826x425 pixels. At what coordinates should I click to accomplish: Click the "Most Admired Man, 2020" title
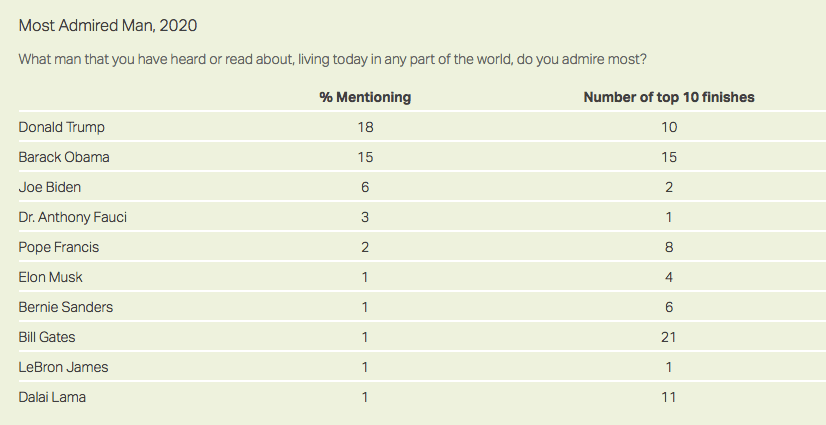pyautogui.click(x=105, y=24)
